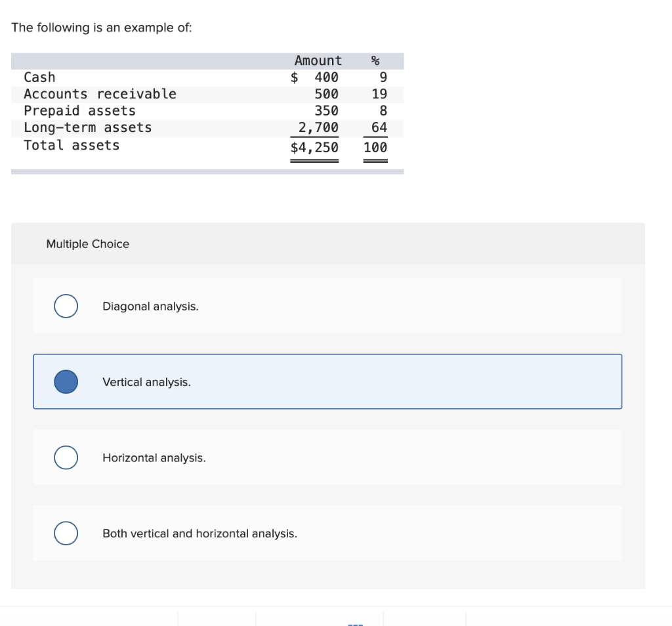Click the Total assets row label
This screenshot has width=672, height=626.
coord(72,145)
